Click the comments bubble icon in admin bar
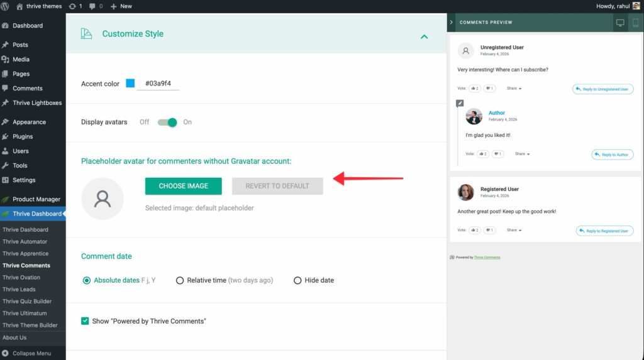The image size is (644, 360). click(94, 6)
